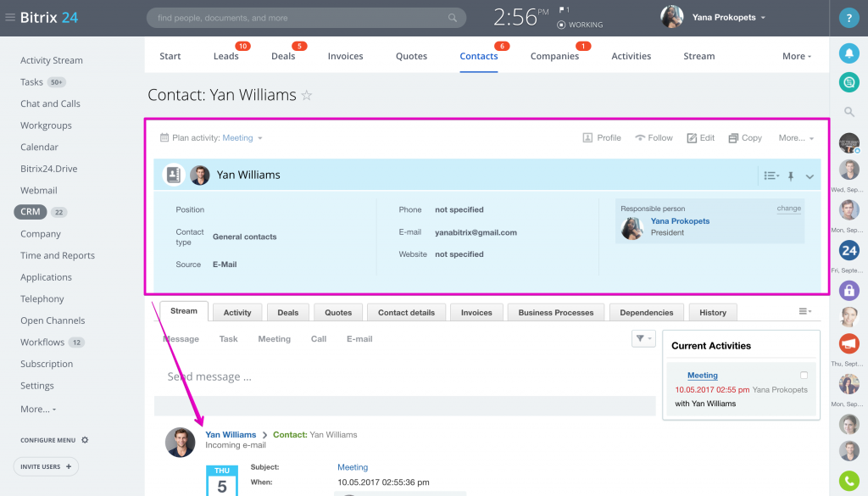Open the Meeting link in Current Activities
The width and height of the screenshot is (868, 496).
coord(702,375)
